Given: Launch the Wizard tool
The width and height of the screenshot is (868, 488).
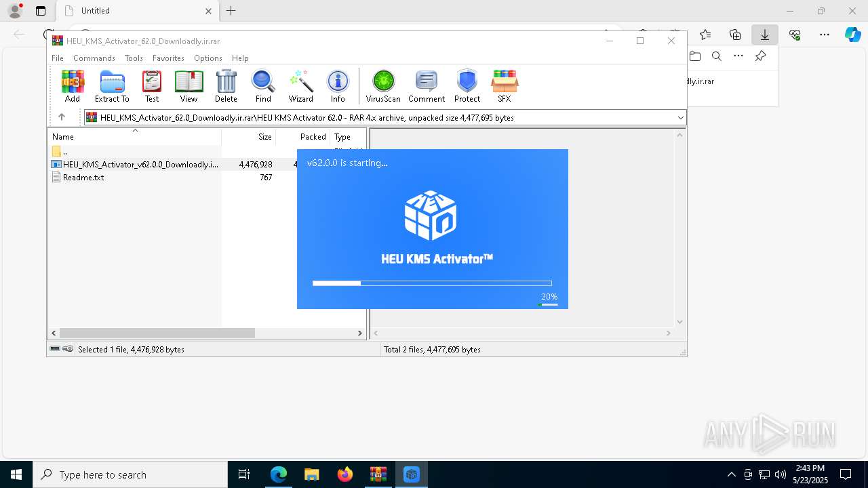Looking at the screenshot, I should click(300, 86).
